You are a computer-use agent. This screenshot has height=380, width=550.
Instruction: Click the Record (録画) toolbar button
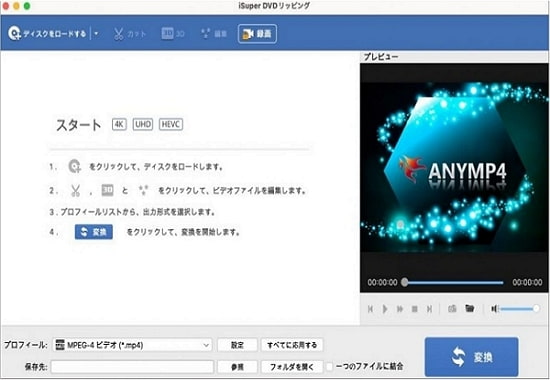[x=257, y=34]
